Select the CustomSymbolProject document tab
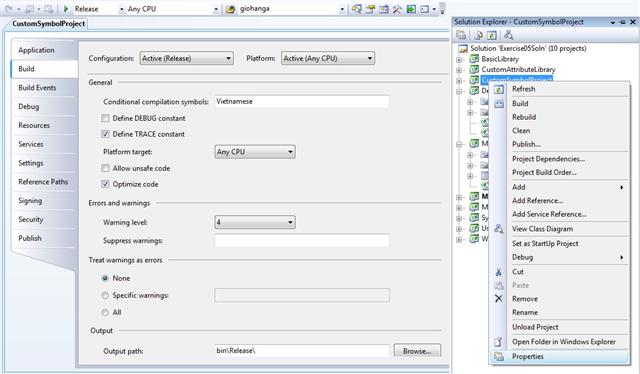This screenshot has width=640, height=374. point(49,24)
